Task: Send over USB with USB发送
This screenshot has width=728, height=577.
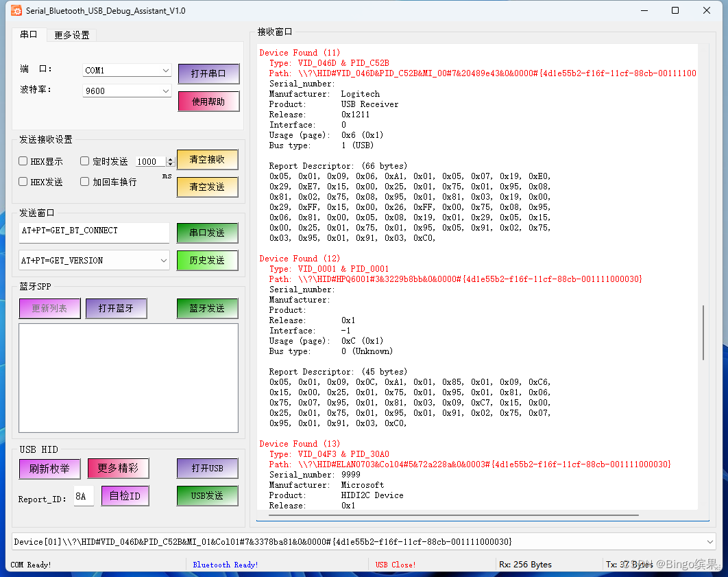Action: point(207,496)
